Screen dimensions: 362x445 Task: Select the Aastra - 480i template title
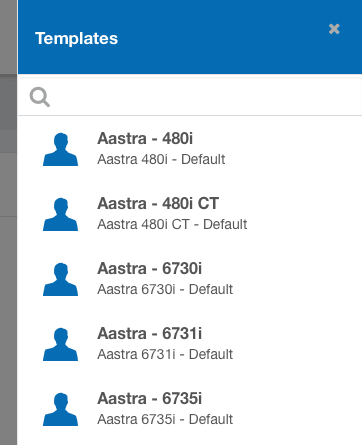point(145,138)
